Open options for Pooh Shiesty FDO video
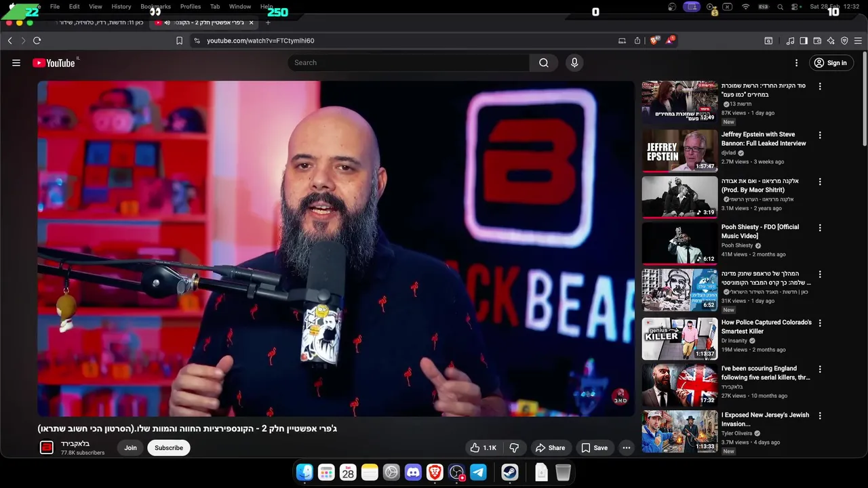Image resolution: width=868 pixels, height=488 pixels. click(820, 228)
